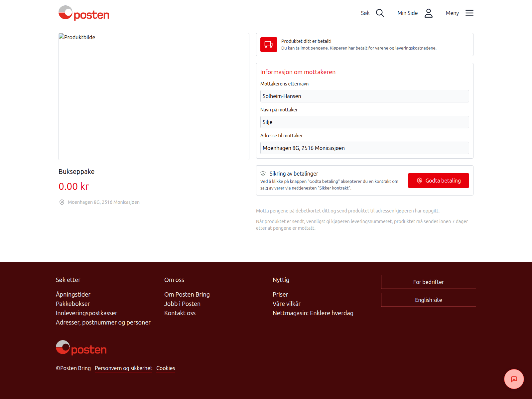This screenshot has width=532, height=399.
Task: Open Personvern og sikkerhet link
Action: click(x=123, y=368)
